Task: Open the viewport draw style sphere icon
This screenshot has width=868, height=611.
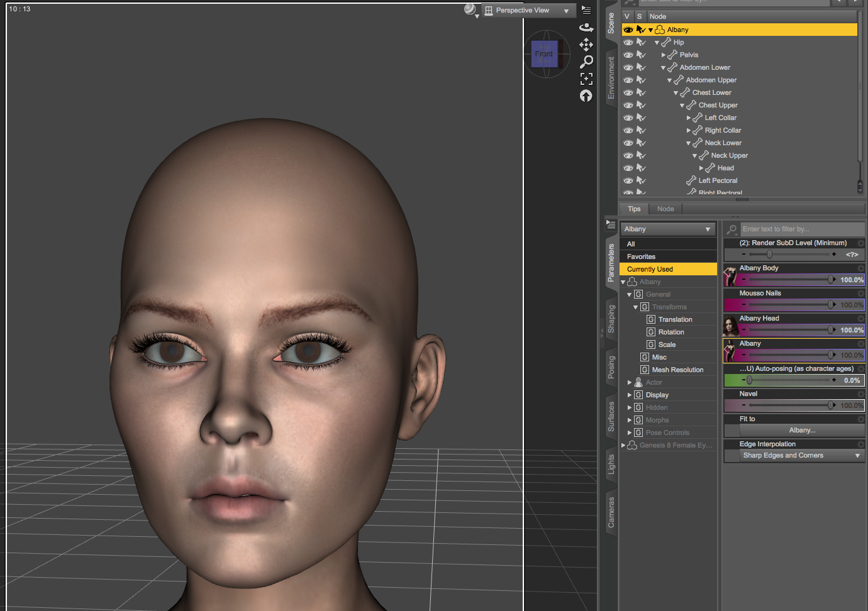Action: click(470, 9)
